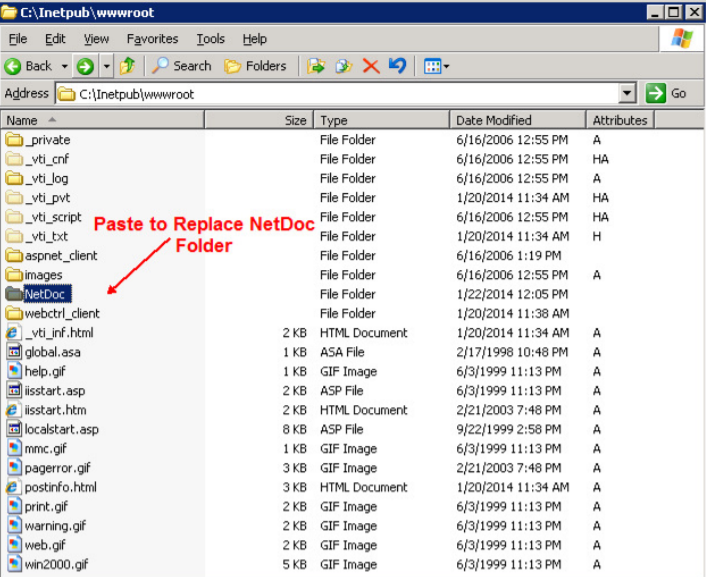Select the _vti_cnf folder icon
706x577 pixels.
tap(14, 159)
